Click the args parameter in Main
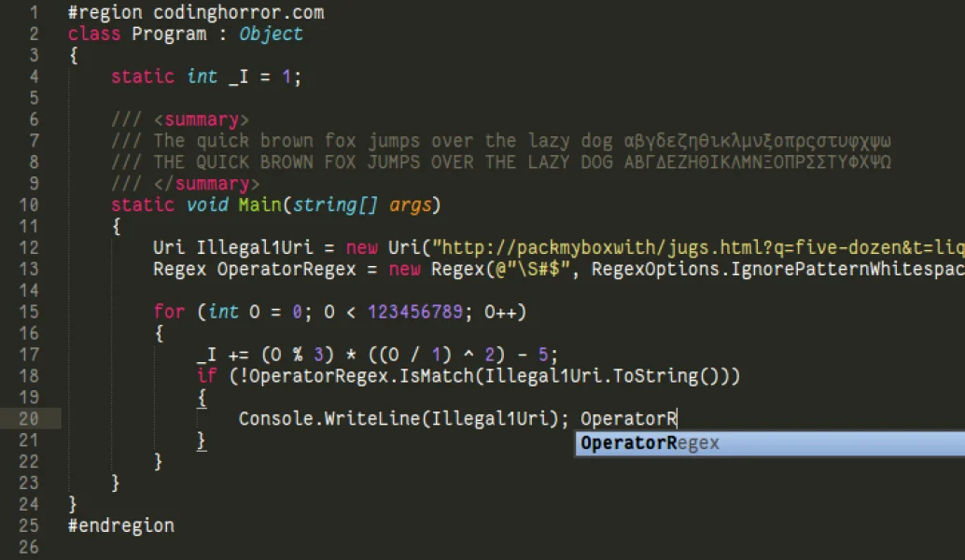Screen dimensions: 965x560 [x=410, y=205]
